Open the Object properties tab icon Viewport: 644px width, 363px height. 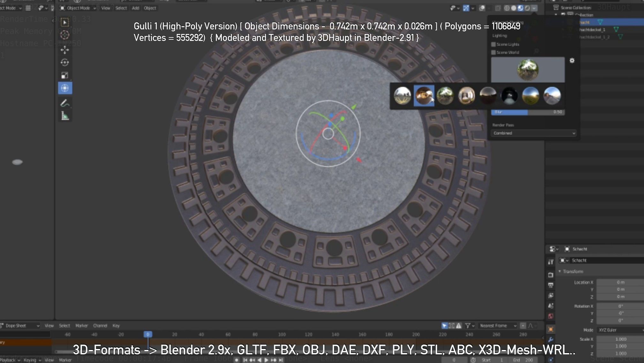point(550,329)
